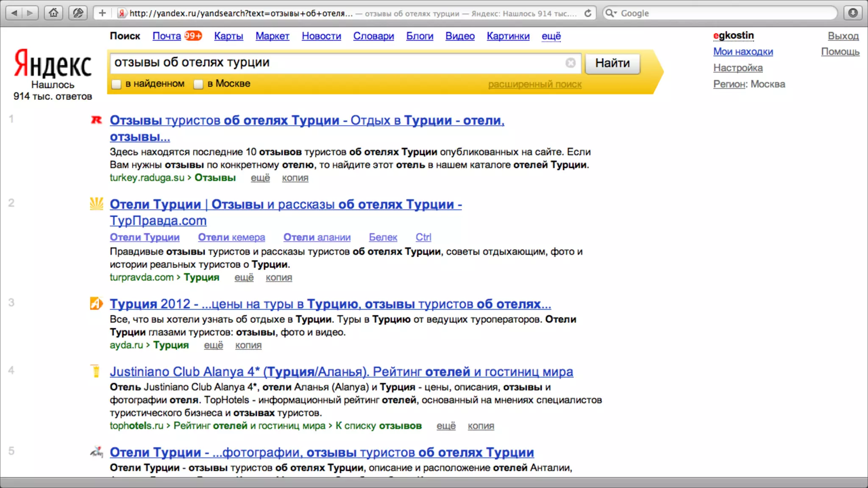868x488 pixels.
Task: Click the browser back arrow button
Action: (x=14, y=13)
